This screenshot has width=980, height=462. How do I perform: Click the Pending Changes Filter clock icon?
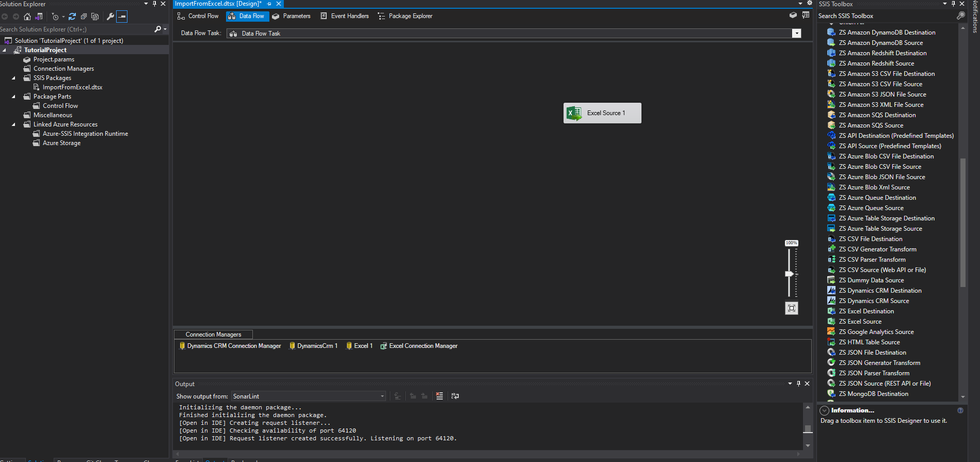click(55, 17)
